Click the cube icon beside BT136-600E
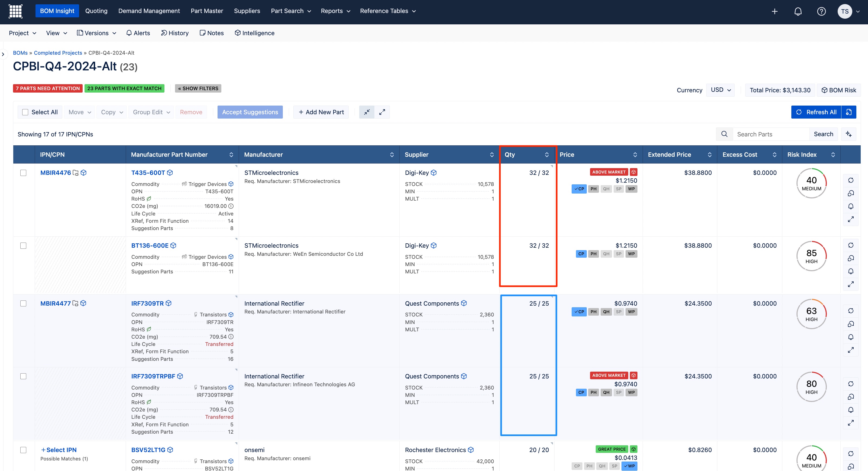Screen dimensions: 868x471 click(173, 246)
